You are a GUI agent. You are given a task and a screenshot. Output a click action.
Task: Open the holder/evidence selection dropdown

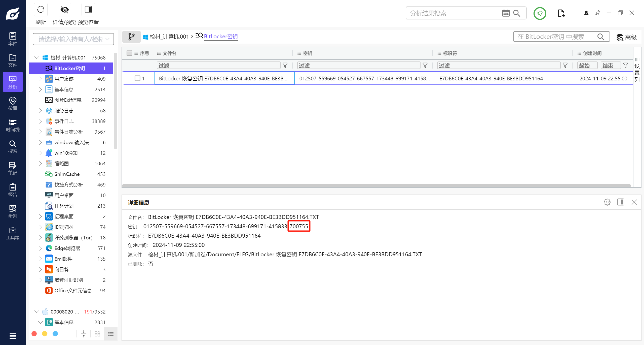click(73, 39)
